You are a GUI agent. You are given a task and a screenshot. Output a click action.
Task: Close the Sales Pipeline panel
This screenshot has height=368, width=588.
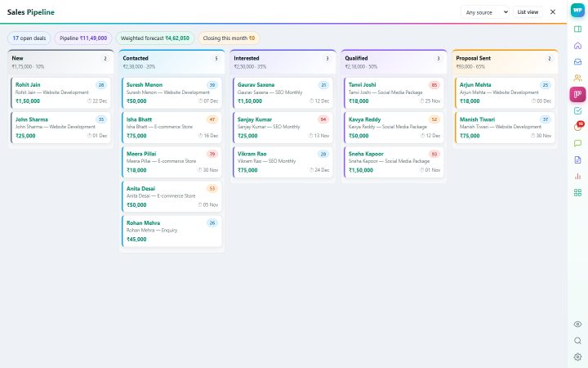(553, 12)
